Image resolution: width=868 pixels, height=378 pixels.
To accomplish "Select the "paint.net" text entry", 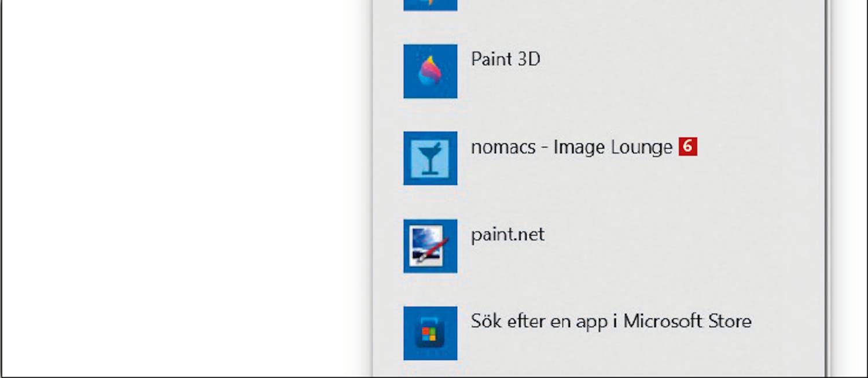I will click(507, 235).
